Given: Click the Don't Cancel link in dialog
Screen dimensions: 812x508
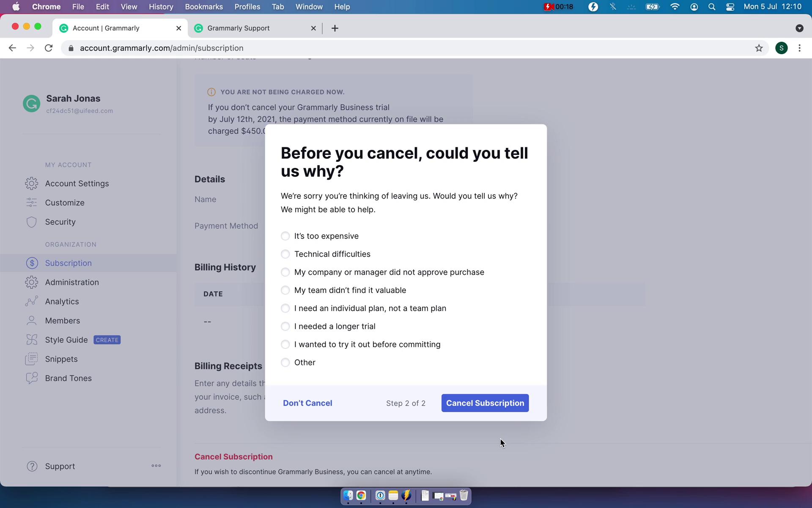Looking at the screenshot, I should (x=307, y=403).
